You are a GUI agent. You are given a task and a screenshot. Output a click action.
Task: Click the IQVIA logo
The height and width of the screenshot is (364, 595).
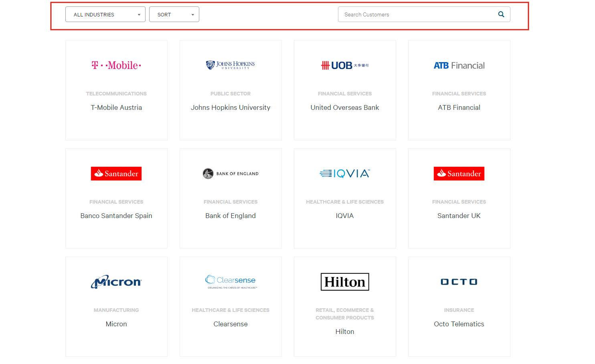click(x=345, y=174)
